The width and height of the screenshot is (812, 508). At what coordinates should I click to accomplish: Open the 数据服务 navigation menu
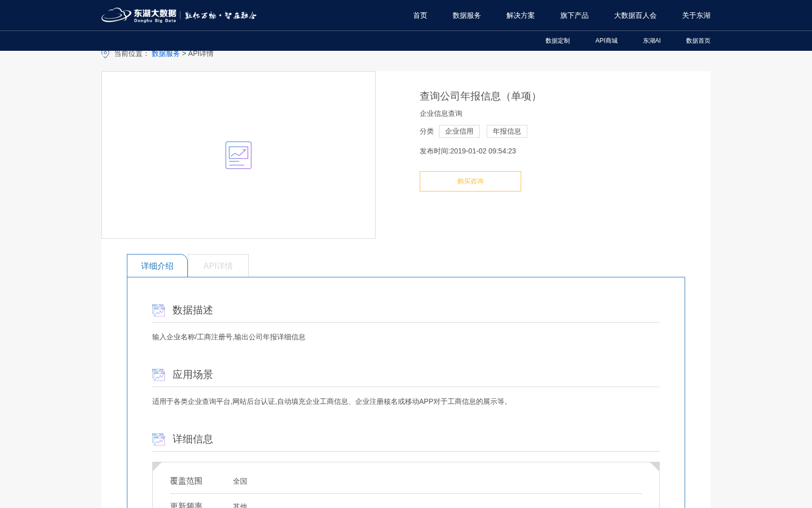[x=467, y=15]
